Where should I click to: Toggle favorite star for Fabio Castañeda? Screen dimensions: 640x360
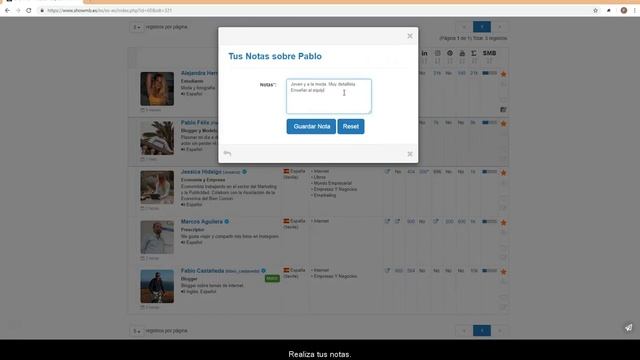click(504, 271)
